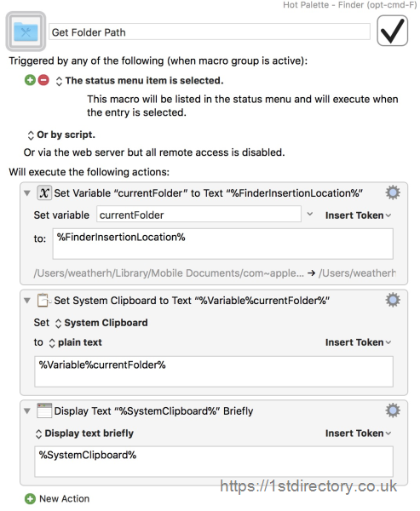Click the Get Folder Path name field

[210, 32]
